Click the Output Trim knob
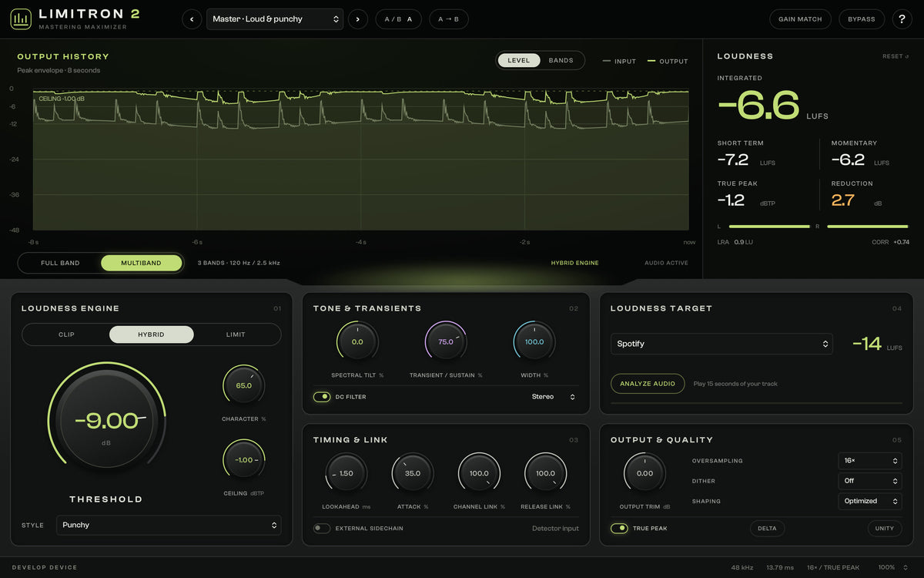The image size is (924, 578). click(x=644, y=473)
